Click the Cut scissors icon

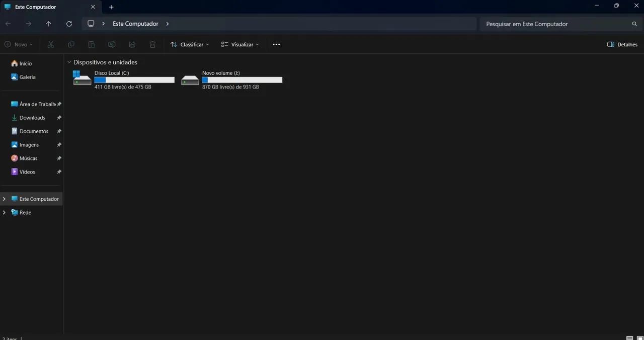pyautogui.click(x=51, y=44)
